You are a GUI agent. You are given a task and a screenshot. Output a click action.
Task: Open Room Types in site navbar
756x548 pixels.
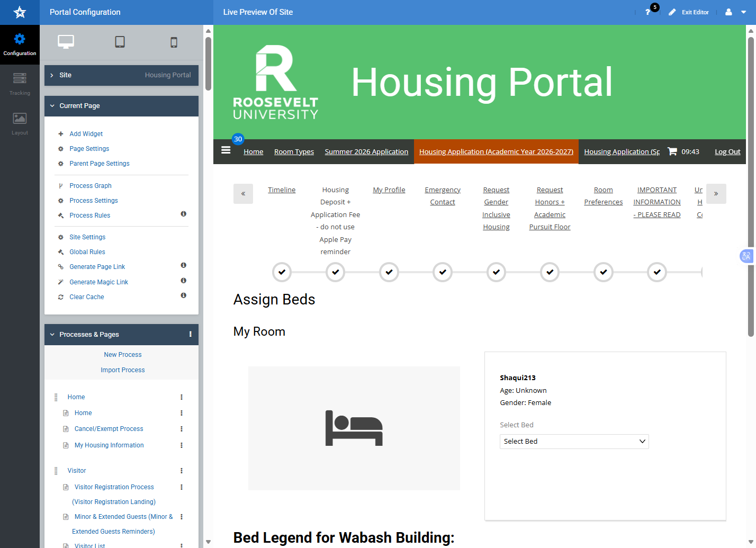click(294, 152)
